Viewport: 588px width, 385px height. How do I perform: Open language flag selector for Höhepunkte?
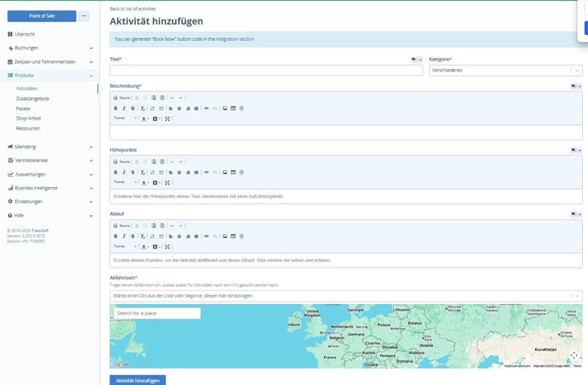[x=576, y=150]
